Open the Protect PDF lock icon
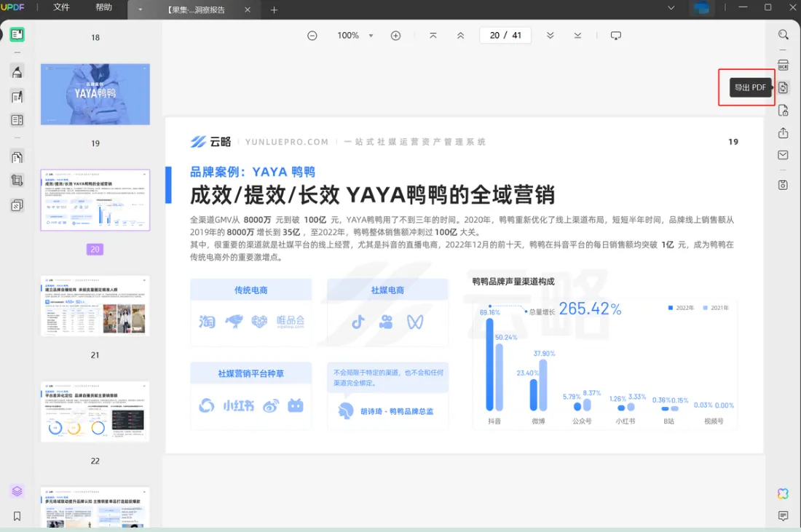The image size is (801, 532). 783,111
